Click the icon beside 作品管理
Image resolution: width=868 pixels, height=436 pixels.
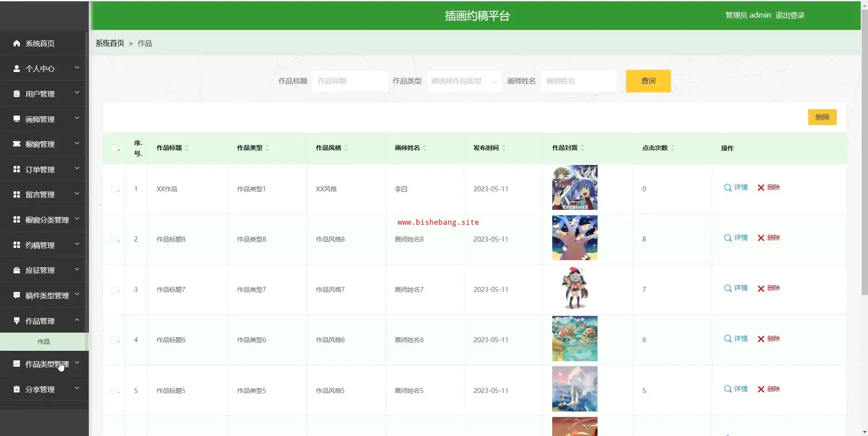(x=17, y=320)
